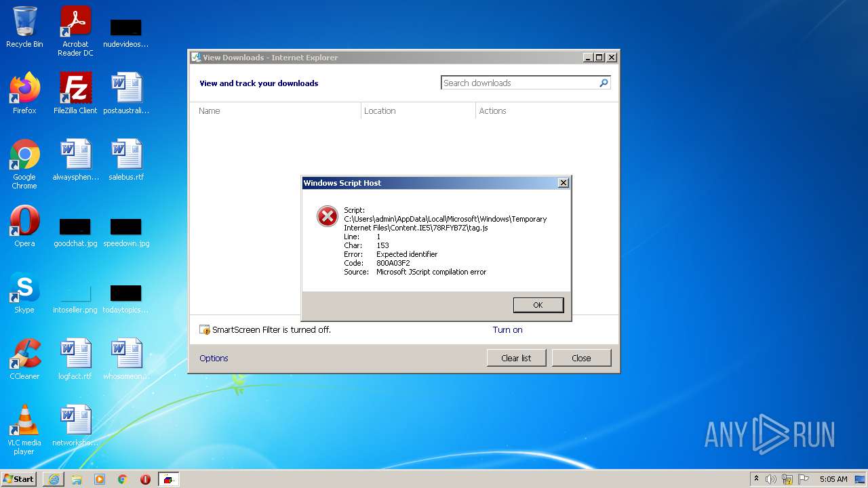Open Windows Explorer folder in taskbar
This screenshot has width=868, height=488.
coord(77,479)
